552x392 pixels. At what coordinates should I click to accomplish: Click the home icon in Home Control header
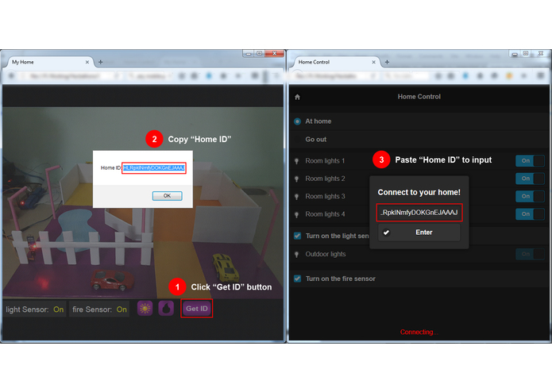point(298,97)
